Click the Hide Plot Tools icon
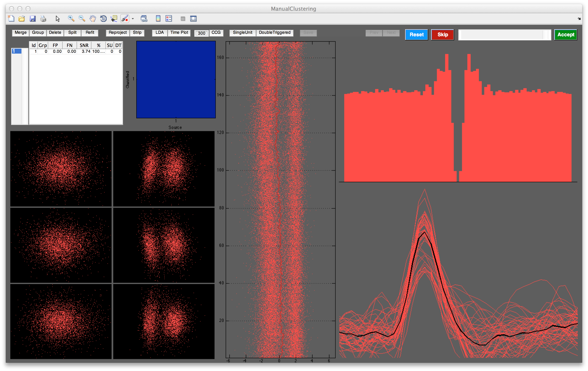The width and height of the screenshot is (588, 371). tap(183, 19)
